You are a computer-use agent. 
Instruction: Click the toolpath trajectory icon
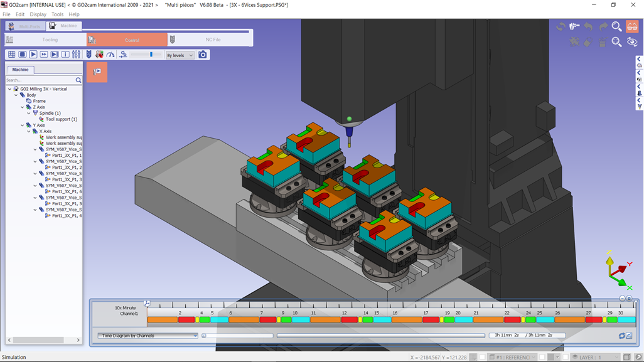123,55
